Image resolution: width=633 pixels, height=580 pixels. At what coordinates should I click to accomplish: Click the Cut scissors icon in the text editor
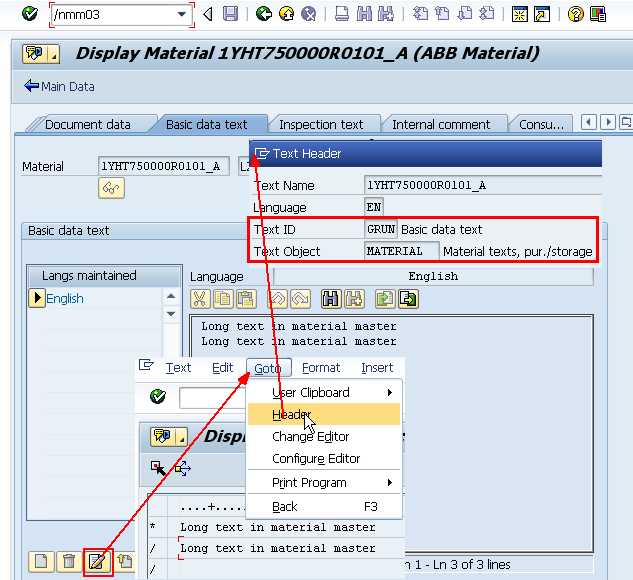click(x=200, y=298)
